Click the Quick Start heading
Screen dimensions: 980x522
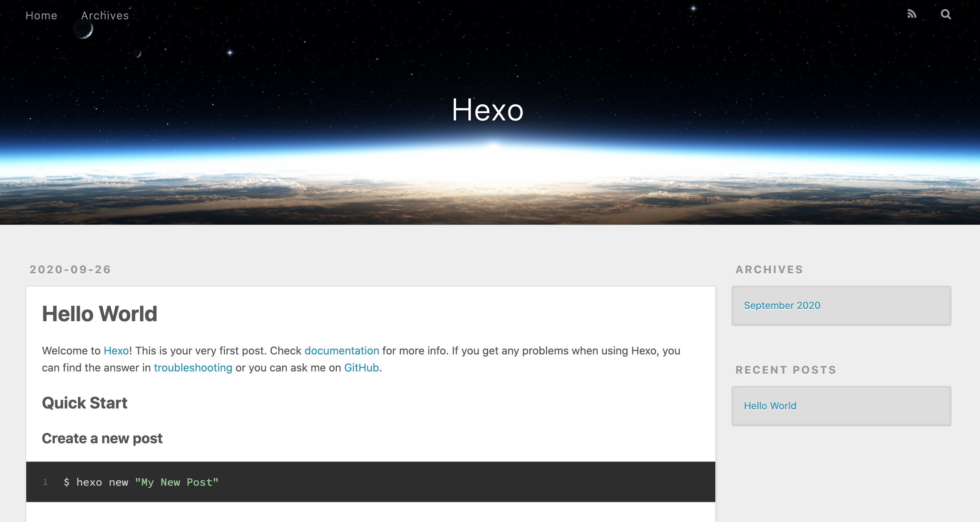[84, 403]
